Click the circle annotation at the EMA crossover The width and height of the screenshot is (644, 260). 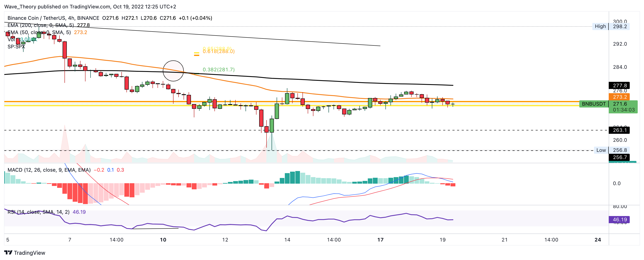point(173,71)
